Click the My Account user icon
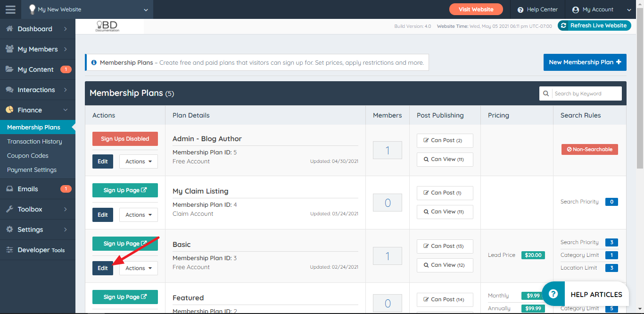Screen dimensions: 644x314 (576, 9)
